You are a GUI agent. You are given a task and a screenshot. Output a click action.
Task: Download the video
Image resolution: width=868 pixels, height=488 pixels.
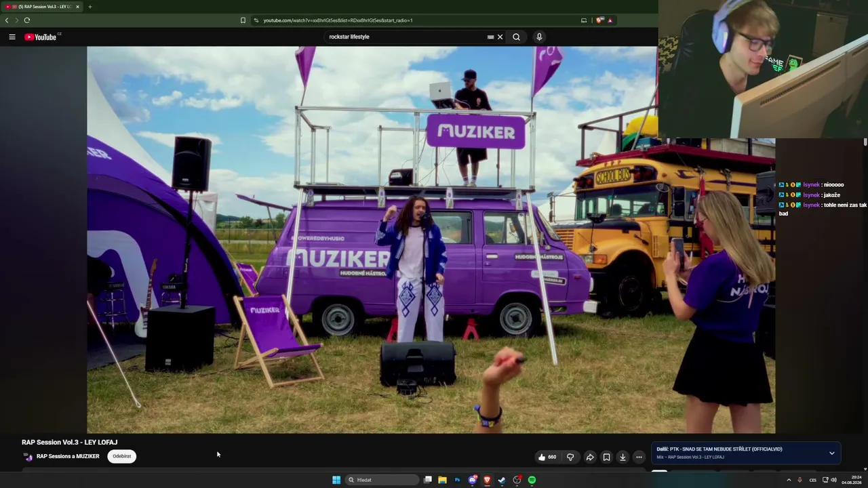point(623,457)
